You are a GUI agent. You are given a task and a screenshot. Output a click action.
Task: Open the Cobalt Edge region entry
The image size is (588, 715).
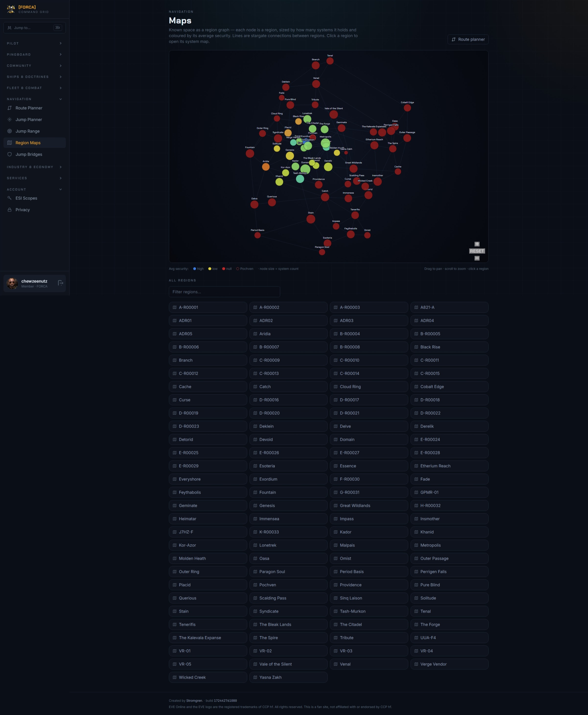click(x=450, y=387)
